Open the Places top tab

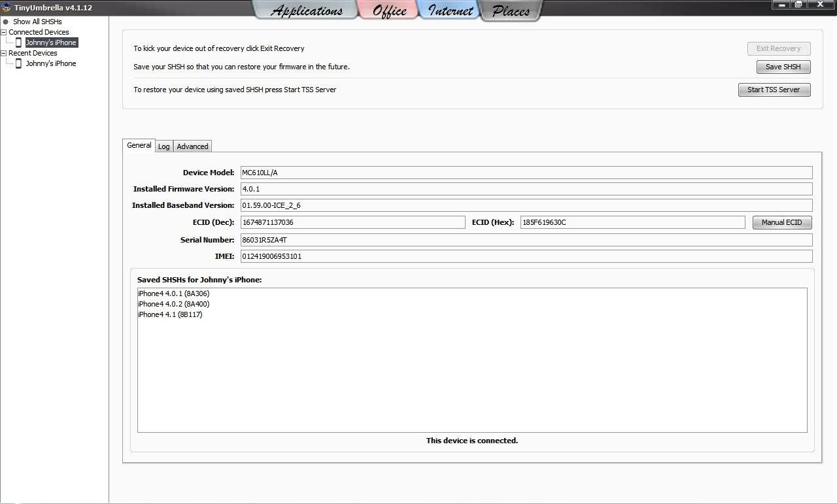click(x=511, y=10)
